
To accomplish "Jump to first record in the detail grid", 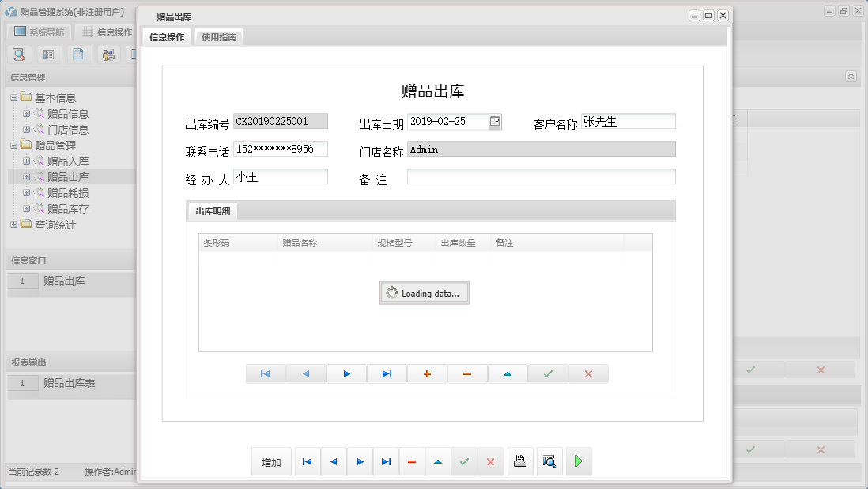I will coord(266,373).
